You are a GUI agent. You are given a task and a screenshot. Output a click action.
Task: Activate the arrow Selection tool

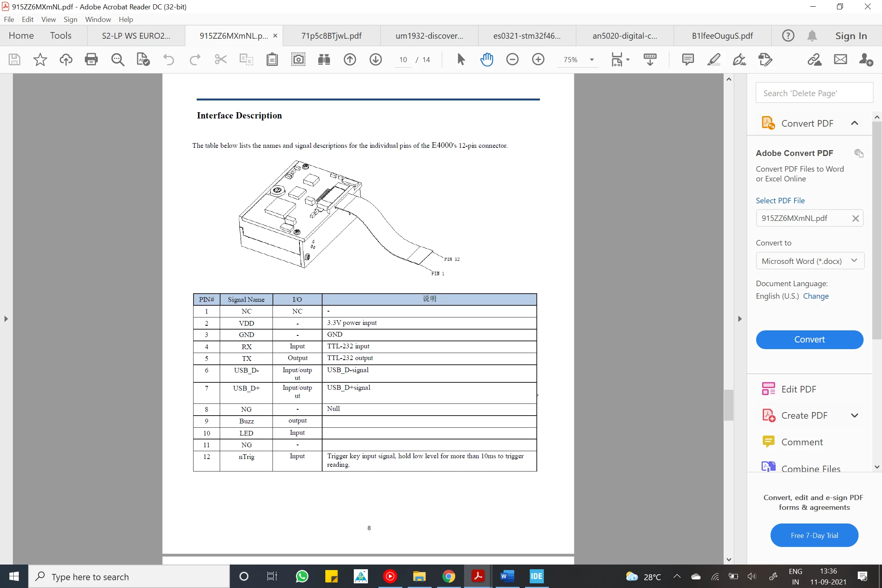(461, 59)
